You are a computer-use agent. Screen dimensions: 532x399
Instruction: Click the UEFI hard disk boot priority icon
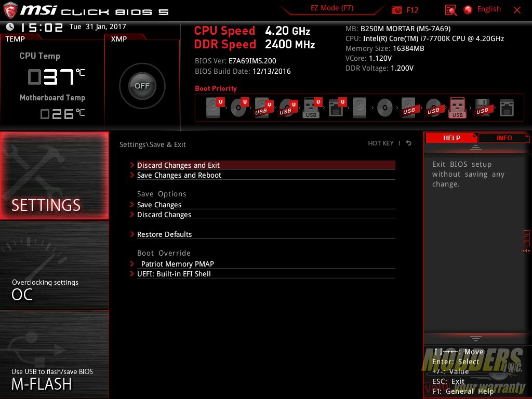(x=215, y=108)
